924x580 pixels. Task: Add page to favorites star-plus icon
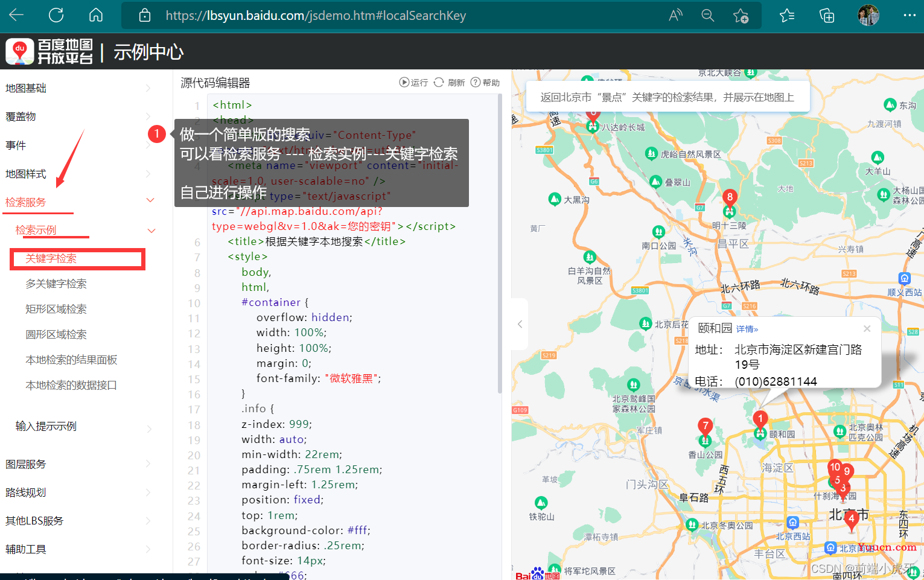741,16
